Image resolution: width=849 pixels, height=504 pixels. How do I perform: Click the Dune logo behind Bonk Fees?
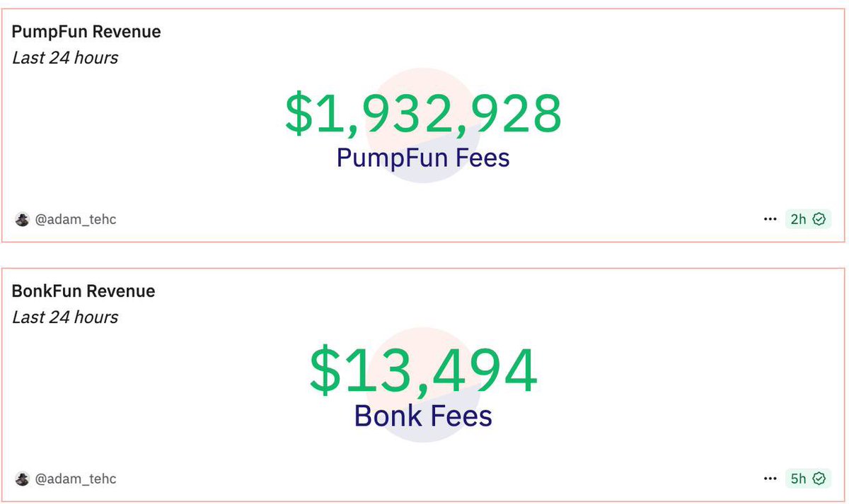coord(423,385)
